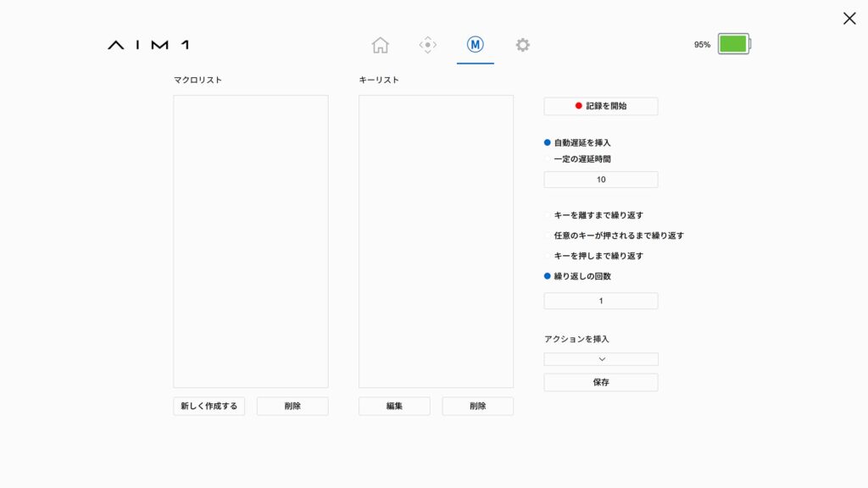Click the 保存 save button
The image size is (868, 488).
click(x=601, y=382)
